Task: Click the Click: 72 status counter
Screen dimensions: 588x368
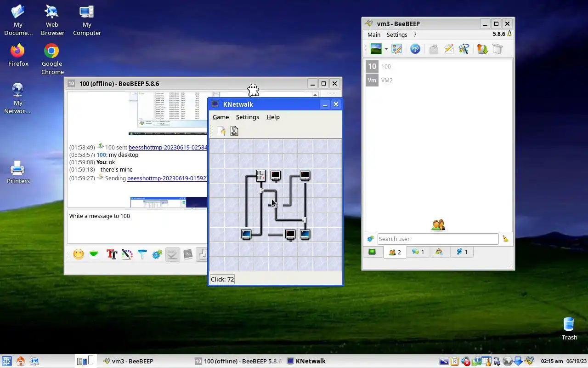Action: coord(222,279)
